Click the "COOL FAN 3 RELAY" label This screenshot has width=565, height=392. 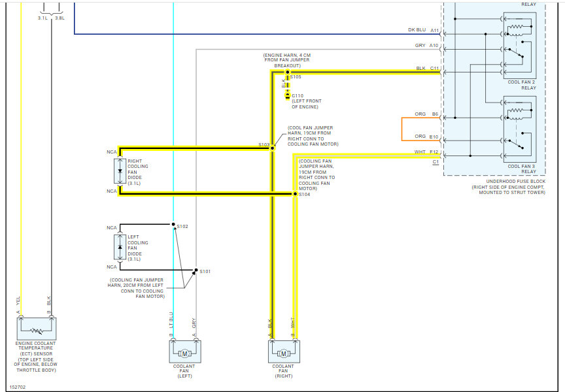coord(522,169)
